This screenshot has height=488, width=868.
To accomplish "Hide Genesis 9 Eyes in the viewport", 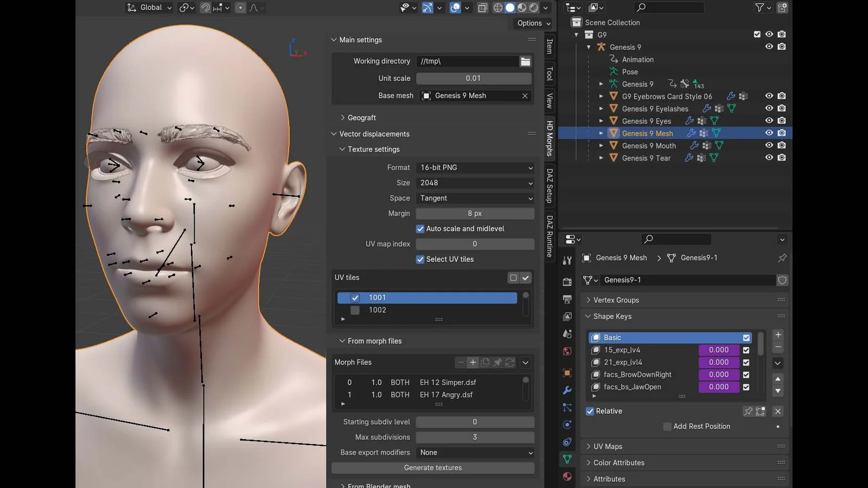I will click(x=769, y=120).
